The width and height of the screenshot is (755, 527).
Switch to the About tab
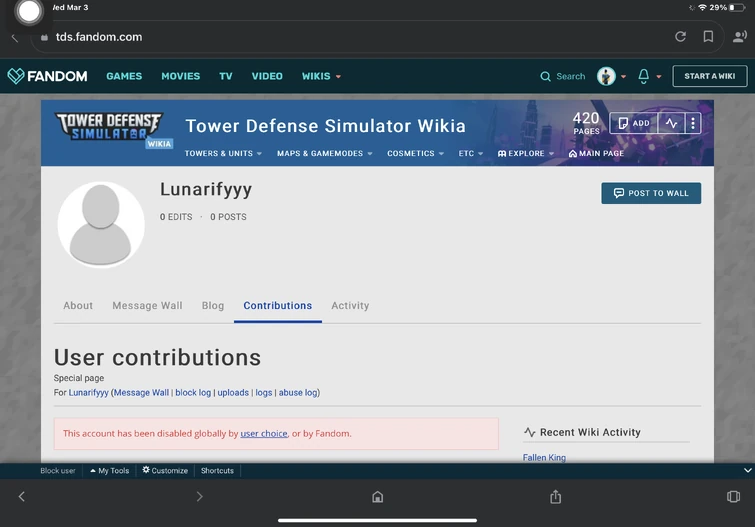(78, 305)
